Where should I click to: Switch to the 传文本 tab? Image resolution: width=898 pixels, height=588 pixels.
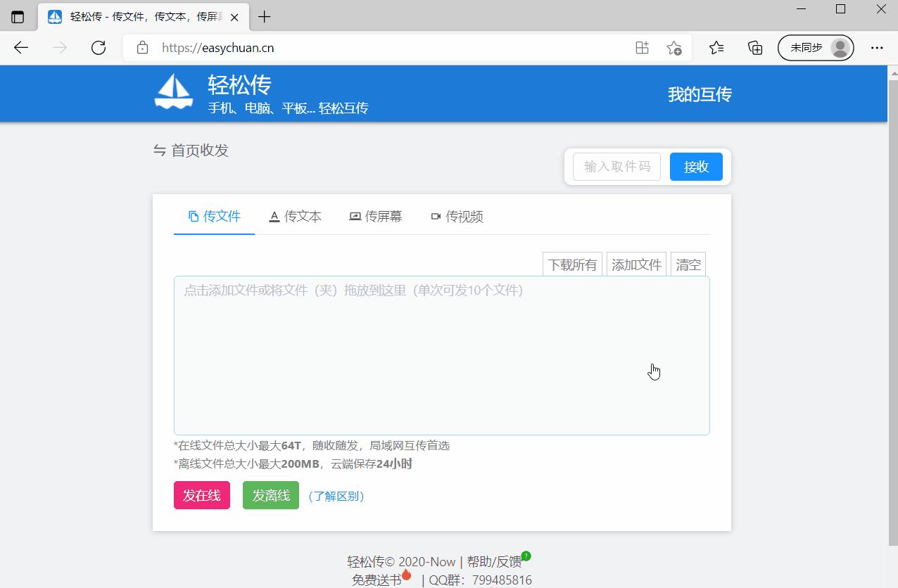(x=295, y=216)
